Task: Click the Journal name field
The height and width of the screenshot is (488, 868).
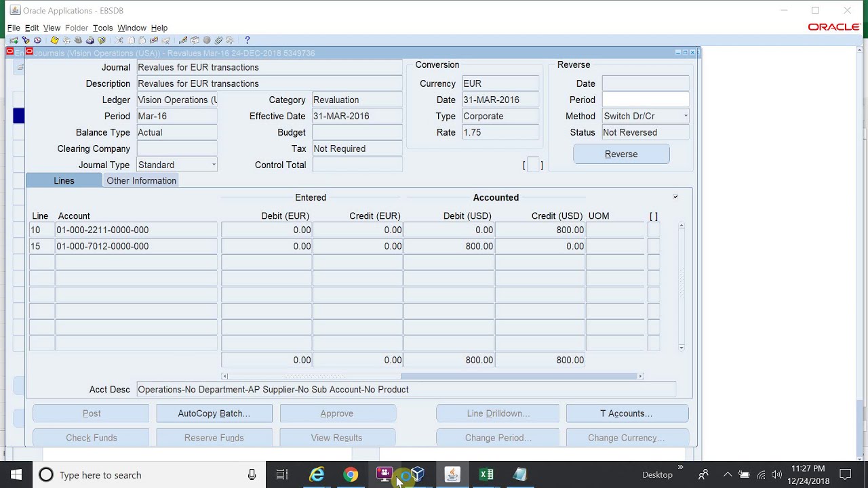Action: pos(269,67)
